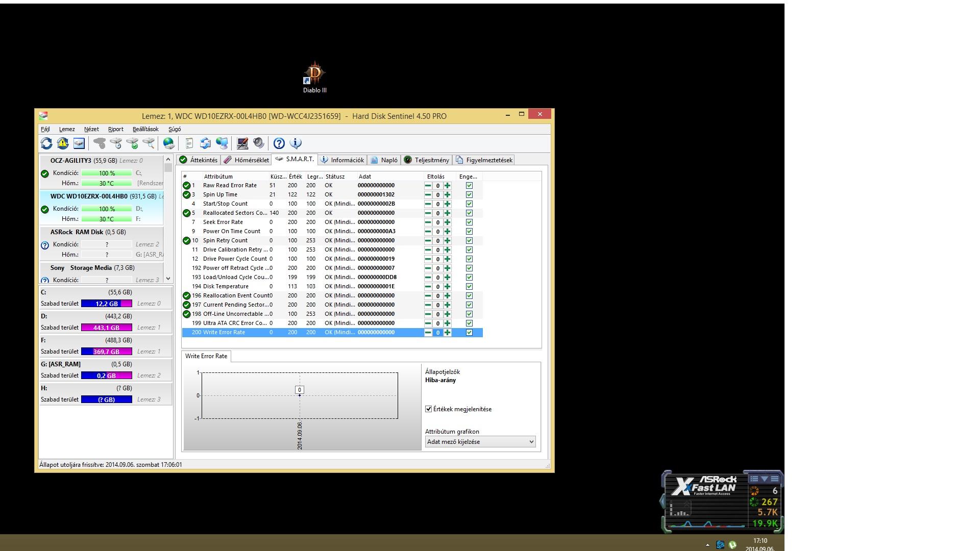
Task: Click the disk with magnifier toolbar icon
Action: (x=149, y=143)
